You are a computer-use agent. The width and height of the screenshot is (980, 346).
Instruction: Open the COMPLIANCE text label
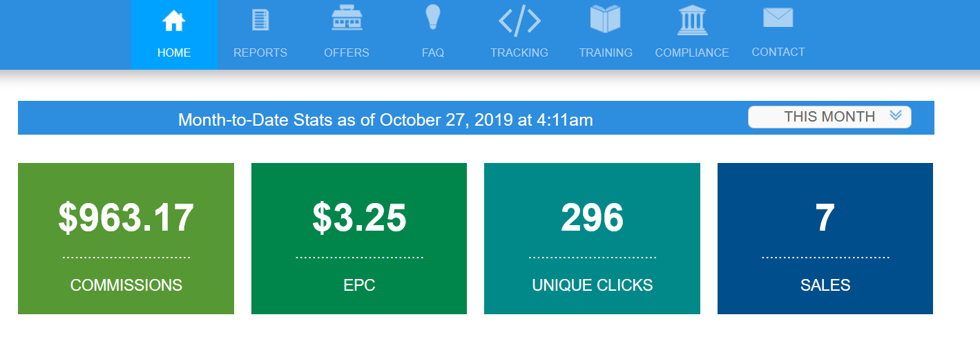(x=692, y=52)
